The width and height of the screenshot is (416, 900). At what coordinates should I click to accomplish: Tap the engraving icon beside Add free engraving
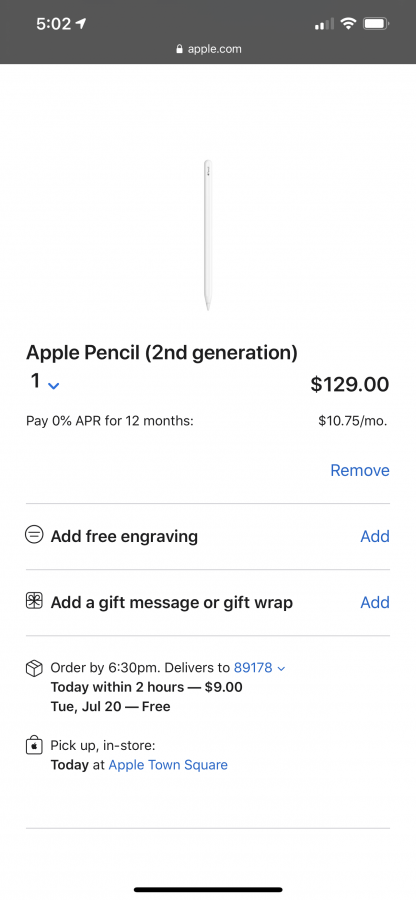click(x=34, y=536)
